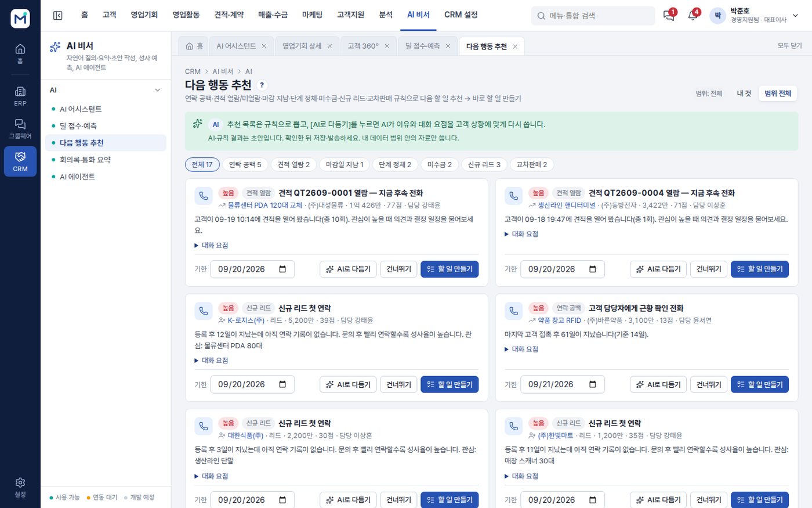Expand 대화 요점 on QT2609-0001 card
This screenshot has height=508, width=812.
point(211,246)
